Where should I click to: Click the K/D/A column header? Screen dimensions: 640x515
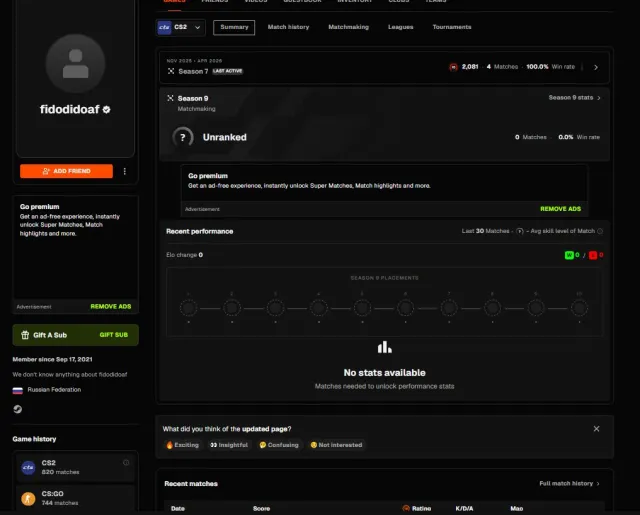click(x=464, y=508)
